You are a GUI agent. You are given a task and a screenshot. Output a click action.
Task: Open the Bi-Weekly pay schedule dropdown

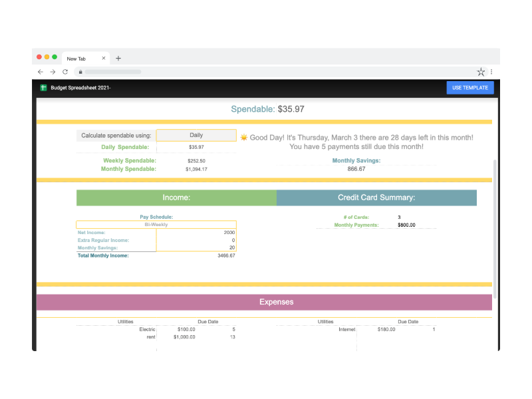coord(156,225)
